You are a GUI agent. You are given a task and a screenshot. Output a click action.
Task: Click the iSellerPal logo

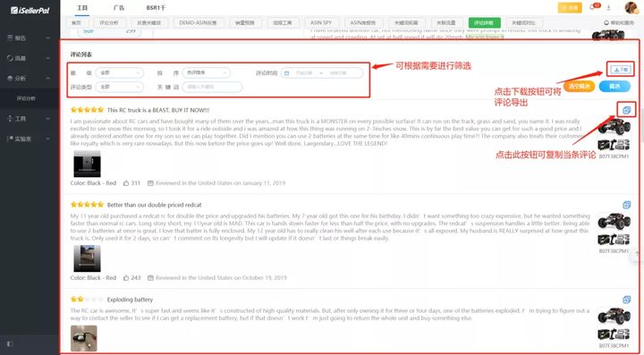point(30,10)
